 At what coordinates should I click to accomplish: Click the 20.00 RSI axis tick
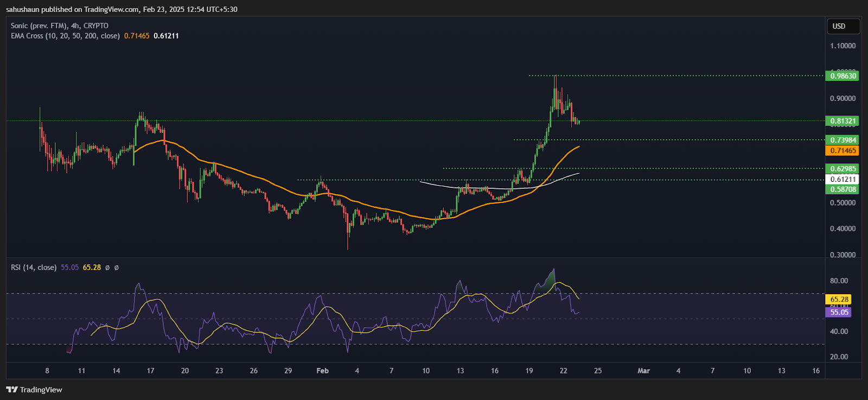839,357
